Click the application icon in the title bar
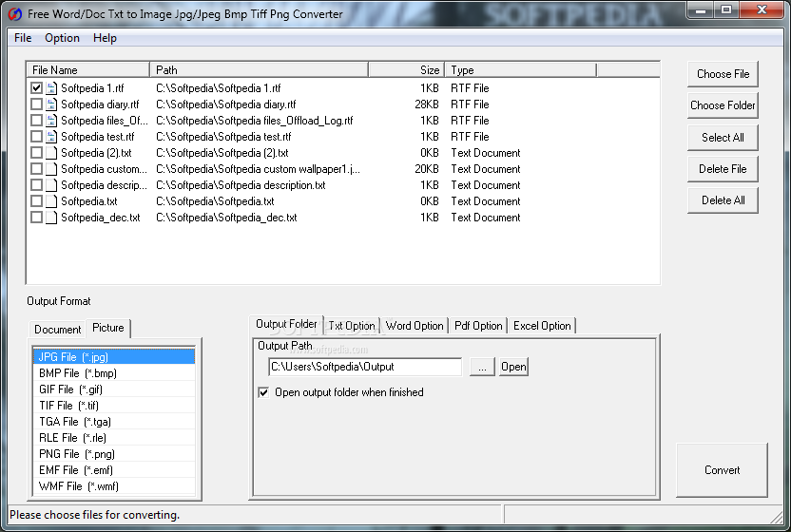This screenshot has width=791, height=532. [x=15, y=14]
